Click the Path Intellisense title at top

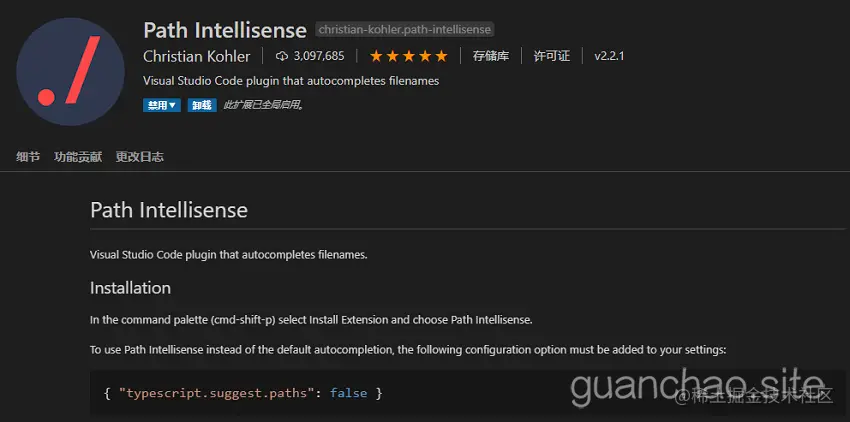pyautogui.click(x=225, y=30)
